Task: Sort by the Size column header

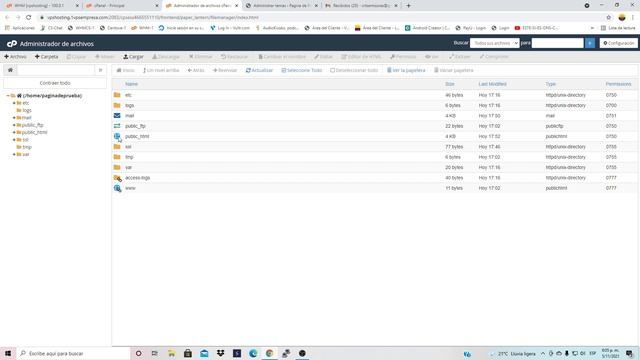Action: (450, 84)
